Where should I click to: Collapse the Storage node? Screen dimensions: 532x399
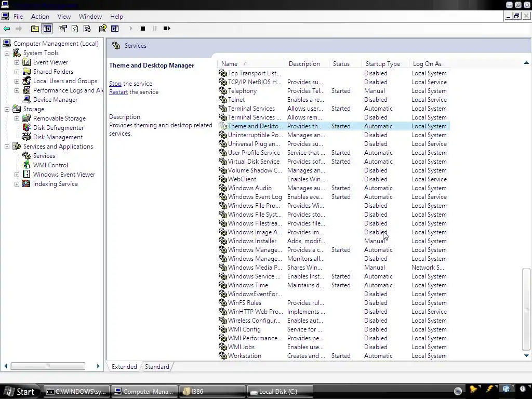[x=7, y=109]
